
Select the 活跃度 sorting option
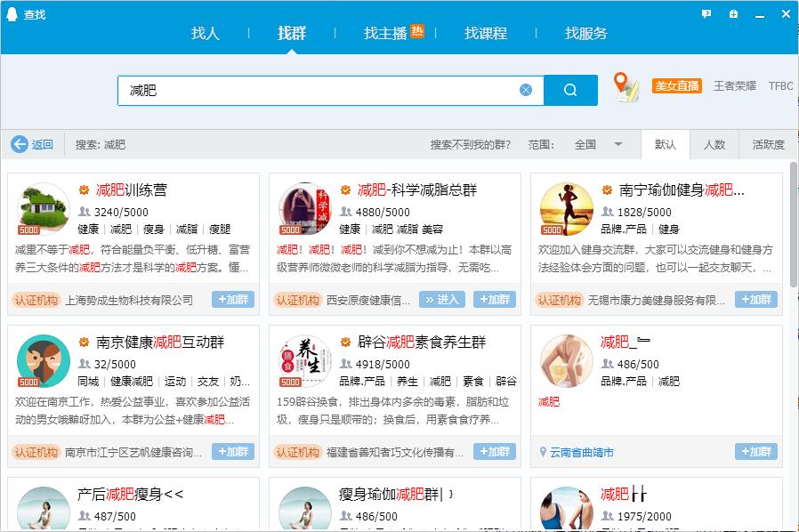(x=768, y=144)
